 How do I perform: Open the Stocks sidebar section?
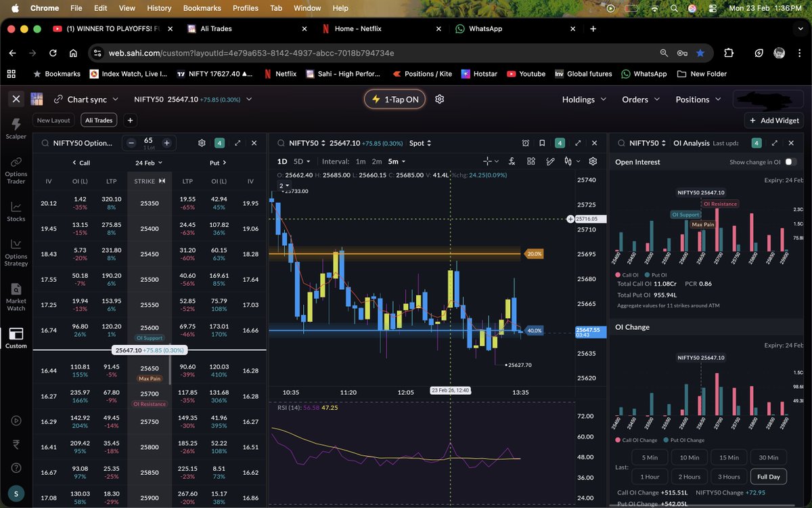pyautogui.click(x=16, y=211)
